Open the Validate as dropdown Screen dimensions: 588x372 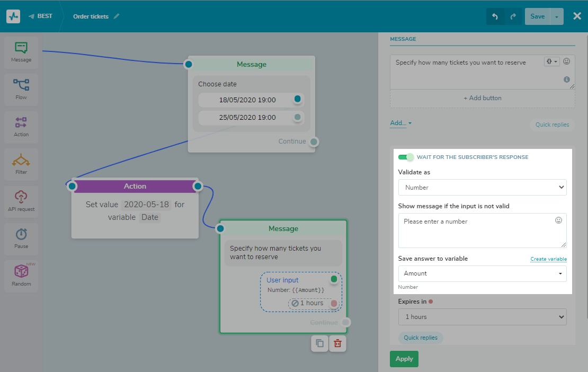(x=482, y=187)
